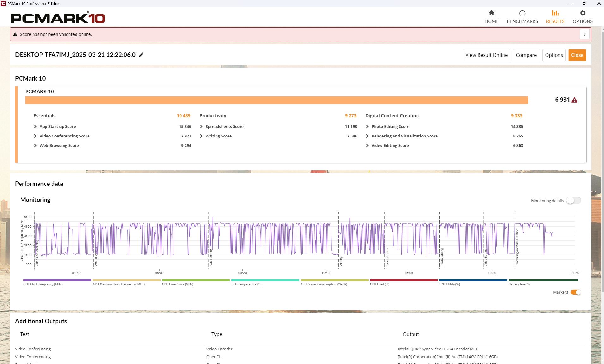Expand the Video Conferencing Score row

(x=35, y=136)
